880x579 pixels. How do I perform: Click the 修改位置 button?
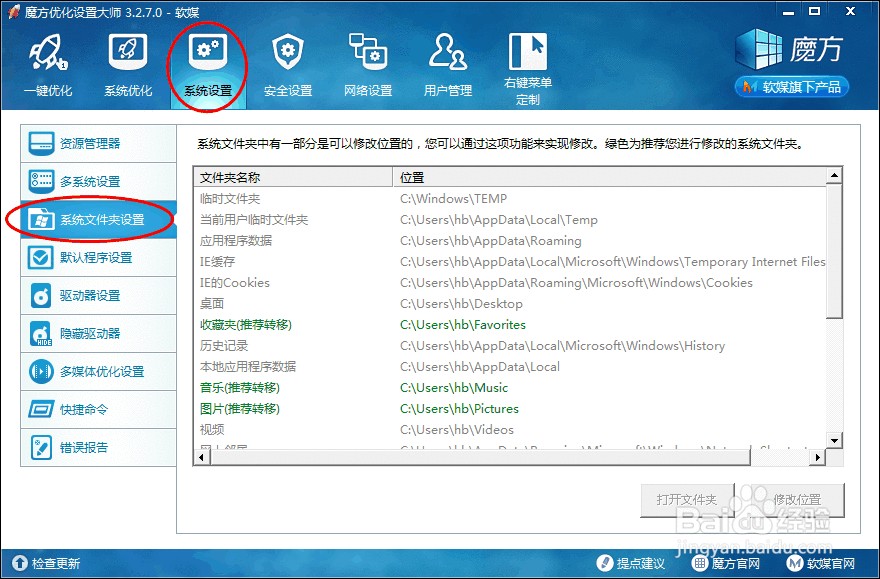(797, 500)
